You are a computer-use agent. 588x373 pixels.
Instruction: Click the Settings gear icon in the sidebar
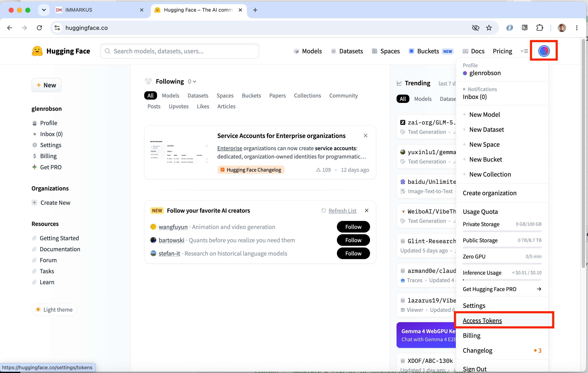[x=35, y=145]
